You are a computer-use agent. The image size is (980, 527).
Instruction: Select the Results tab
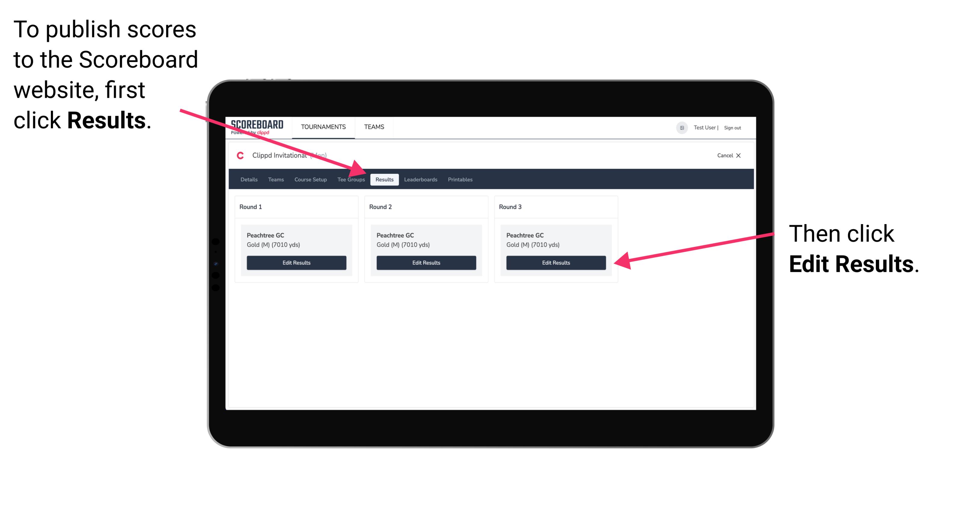click(384, 179)
